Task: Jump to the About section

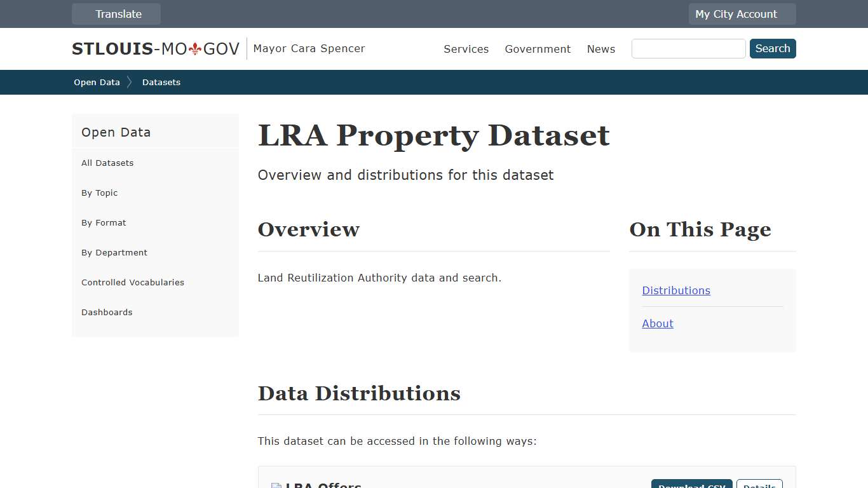Action: 657,323
